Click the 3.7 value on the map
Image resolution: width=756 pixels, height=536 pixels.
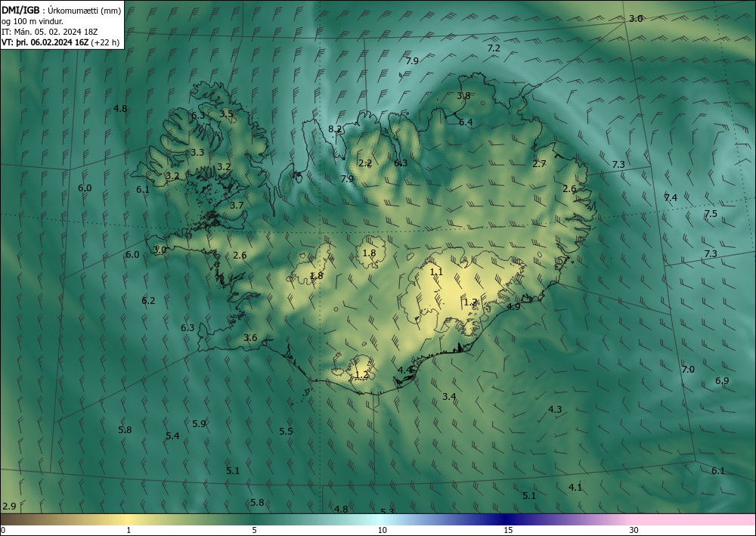(x=237, y=206)
